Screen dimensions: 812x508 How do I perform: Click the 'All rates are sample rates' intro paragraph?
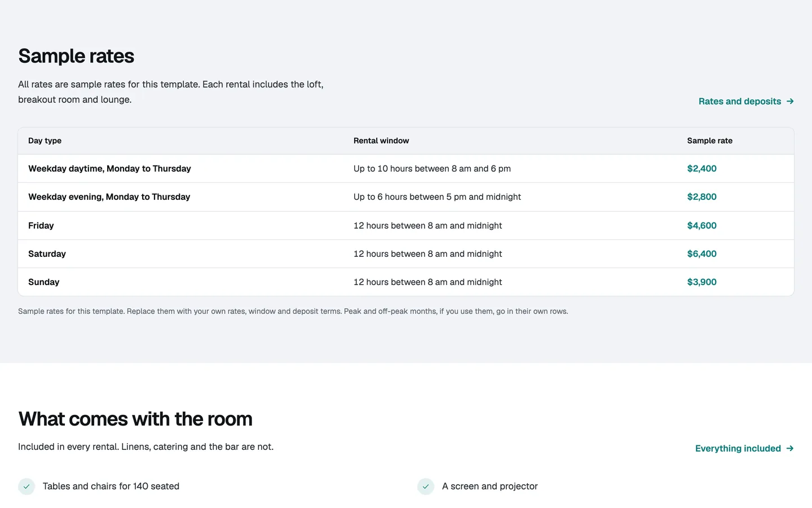[x=171, y=92]
